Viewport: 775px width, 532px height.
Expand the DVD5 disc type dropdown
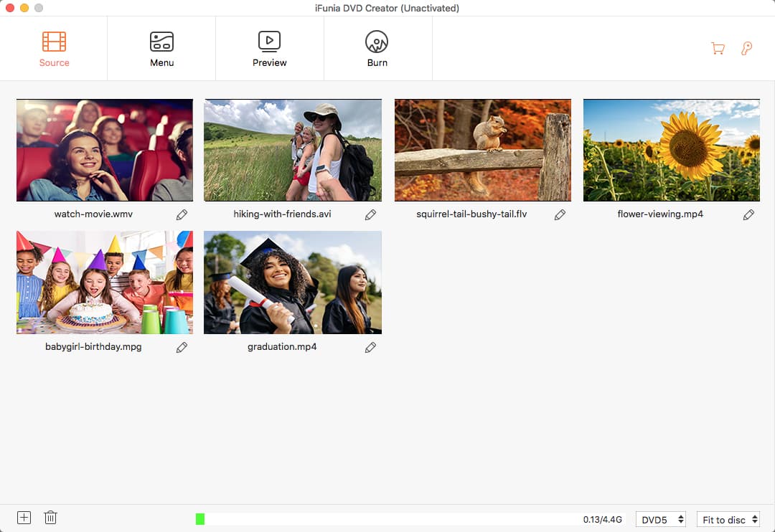661,520
